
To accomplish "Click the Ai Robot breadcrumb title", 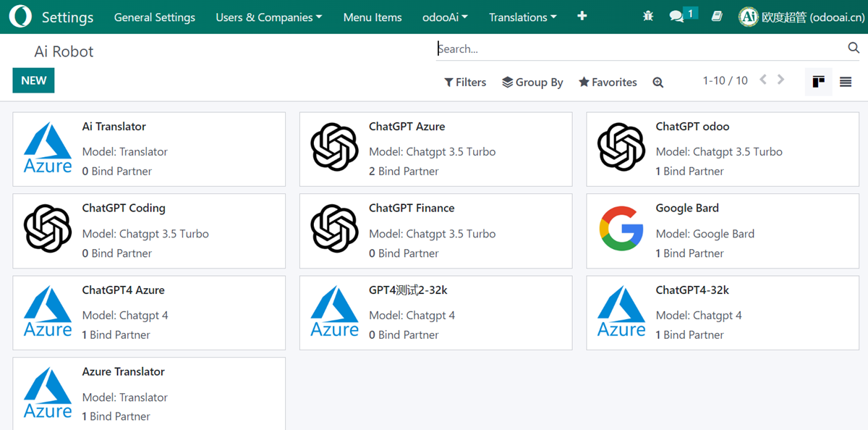I will coord(64,52).
